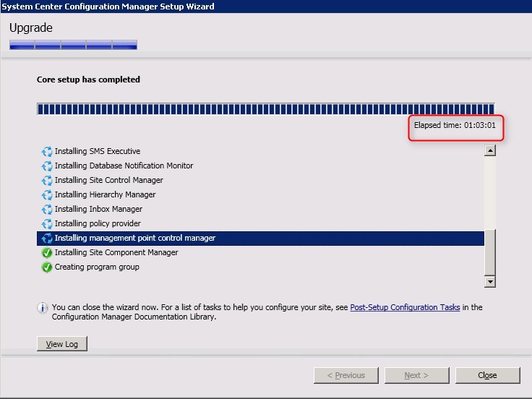
Task: Select 'Installing Database Notification Monitor' row
Action: coord(260,166)
